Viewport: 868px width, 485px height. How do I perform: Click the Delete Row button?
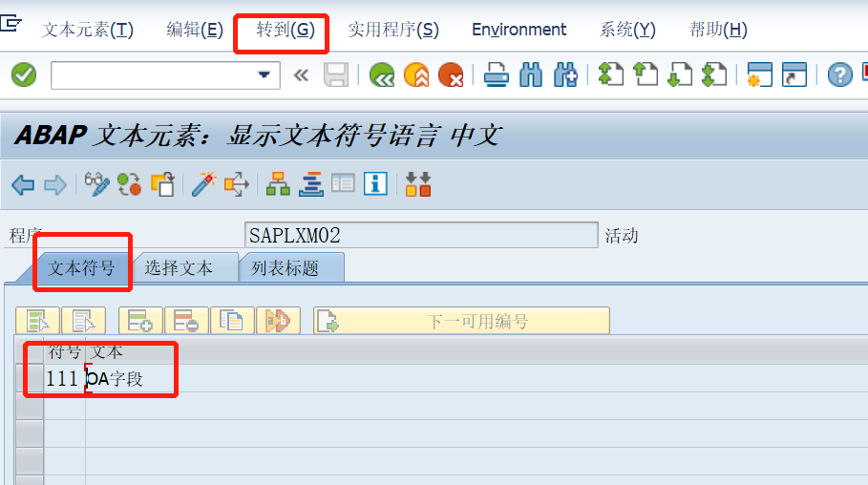186,321
